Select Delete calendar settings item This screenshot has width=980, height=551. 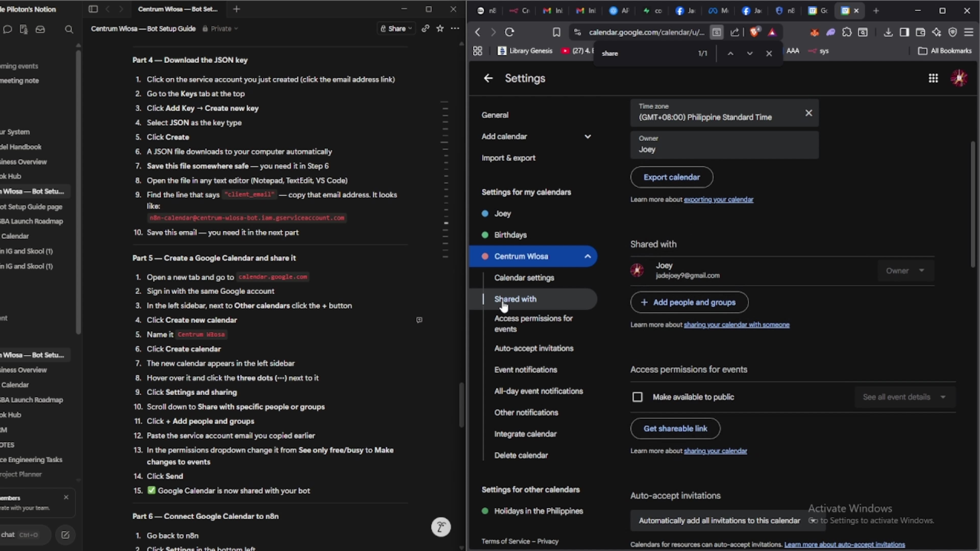tap(521, 456)
